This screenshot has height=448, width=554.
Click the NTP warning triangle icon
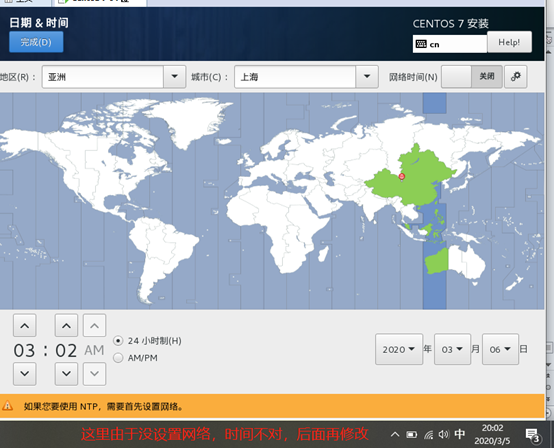pyautogui.click(x=7, y=406)
